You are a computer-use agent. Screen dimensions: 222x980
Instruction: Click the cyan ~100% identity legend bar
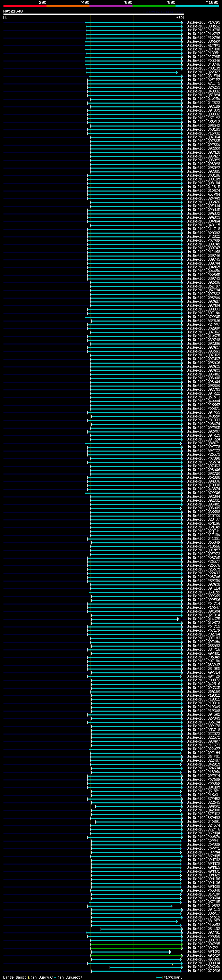(197, 6)
